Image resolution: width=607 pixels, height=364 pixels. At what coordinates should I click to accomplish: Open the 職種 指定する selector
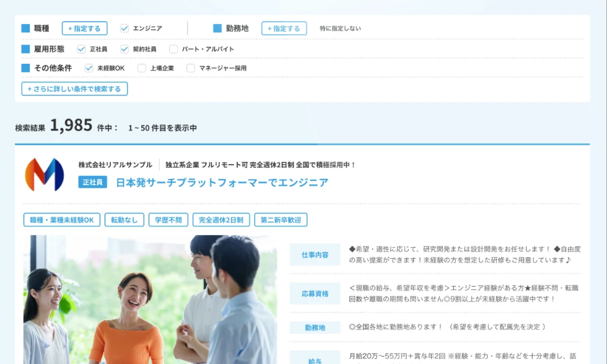[x=84, y=28]
